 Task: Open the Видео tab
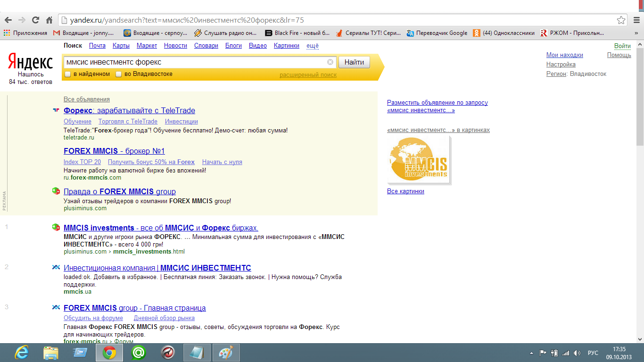(x=258, y=46)
